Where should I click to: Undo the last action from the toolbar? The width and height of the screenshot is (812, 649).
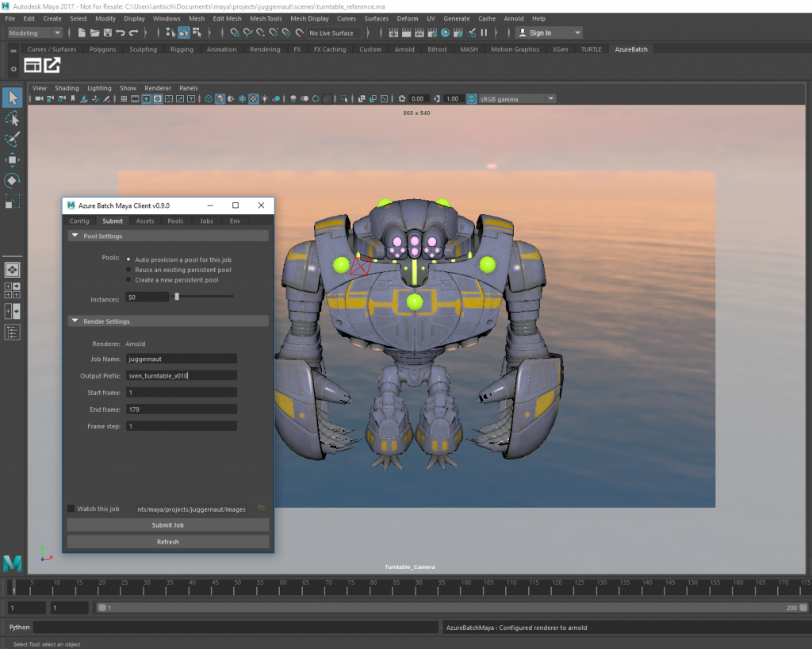(121, 33)
